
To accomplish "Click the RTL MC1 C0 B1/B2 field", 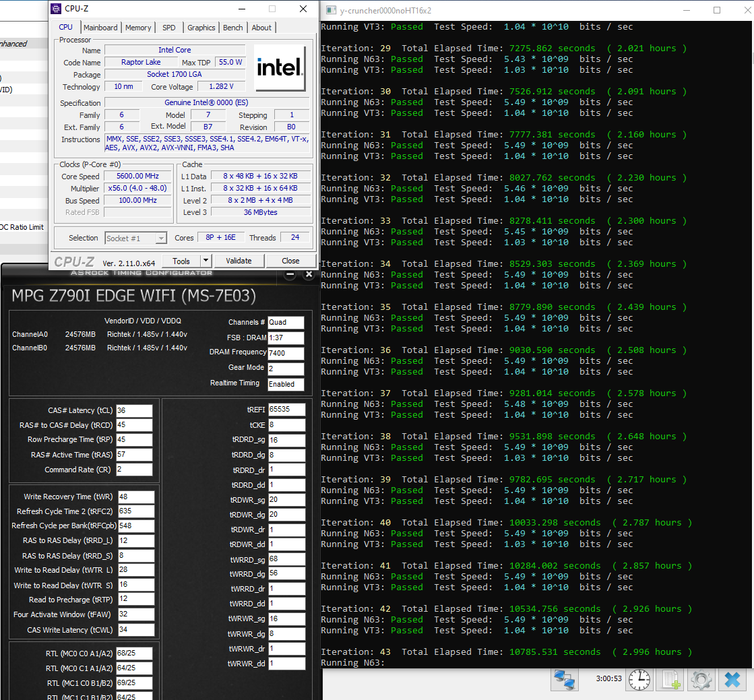I will click(134, 683).
